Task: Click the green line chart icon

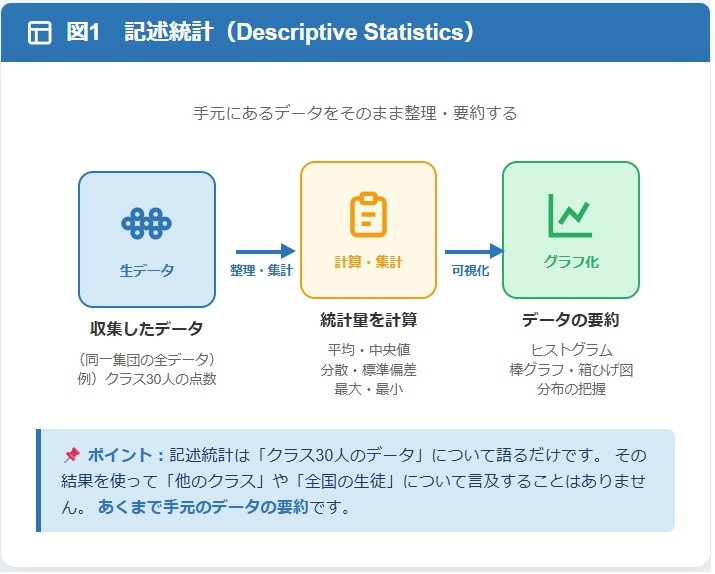Action: point(570,215)
